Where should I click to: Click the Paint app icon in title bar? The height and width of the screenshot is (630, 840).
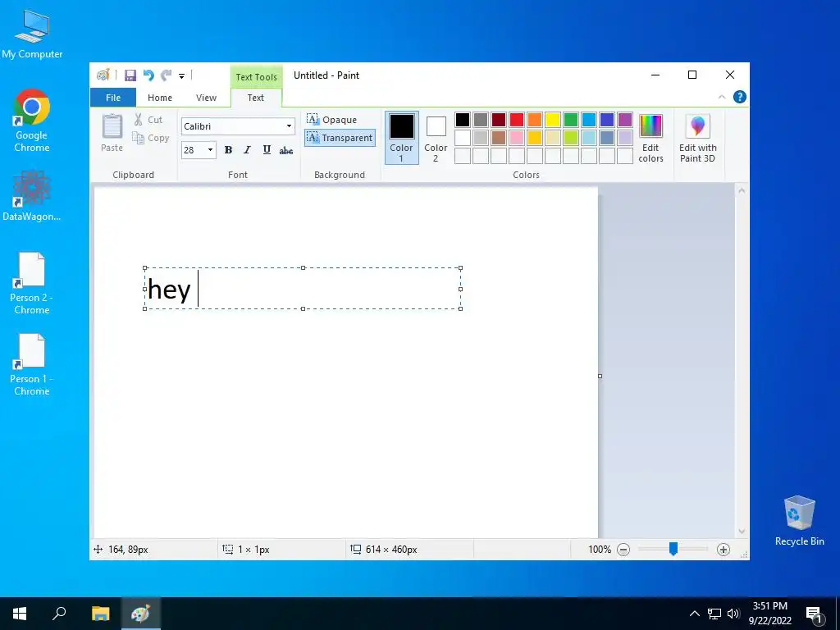(x=103, y=75)
